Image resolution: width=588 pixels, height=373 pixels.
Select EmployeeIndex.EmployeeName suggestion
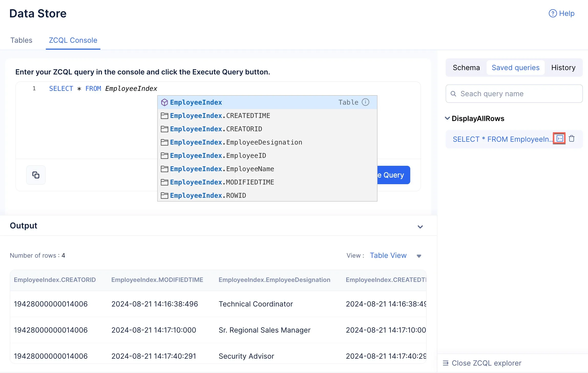click(267, 169)
